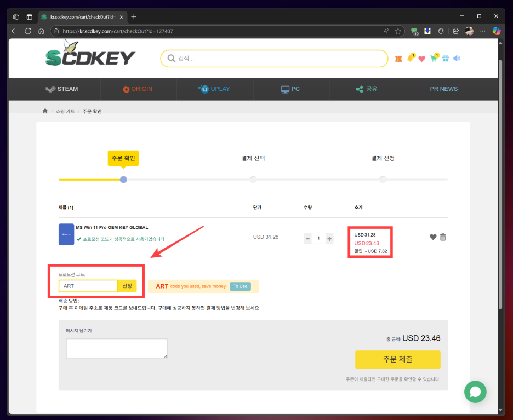Click the 검색 search field
Screen dimensions: 513x420
274,59
